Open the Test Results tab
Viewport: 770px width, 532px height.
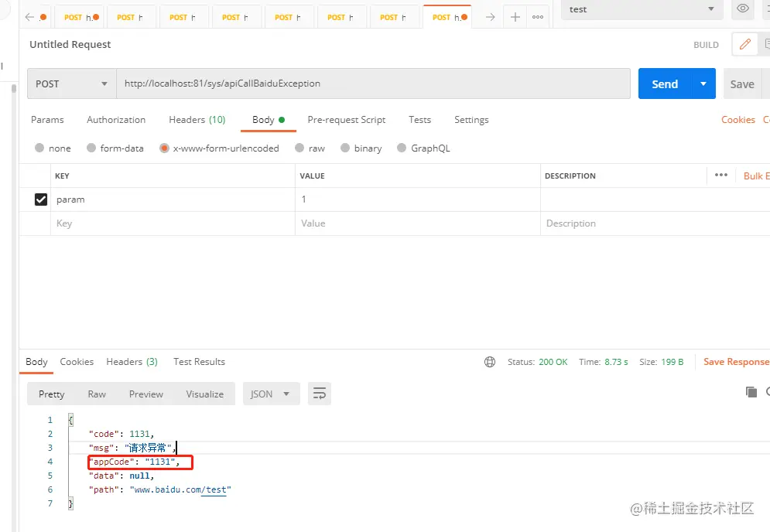pos(199,362)
